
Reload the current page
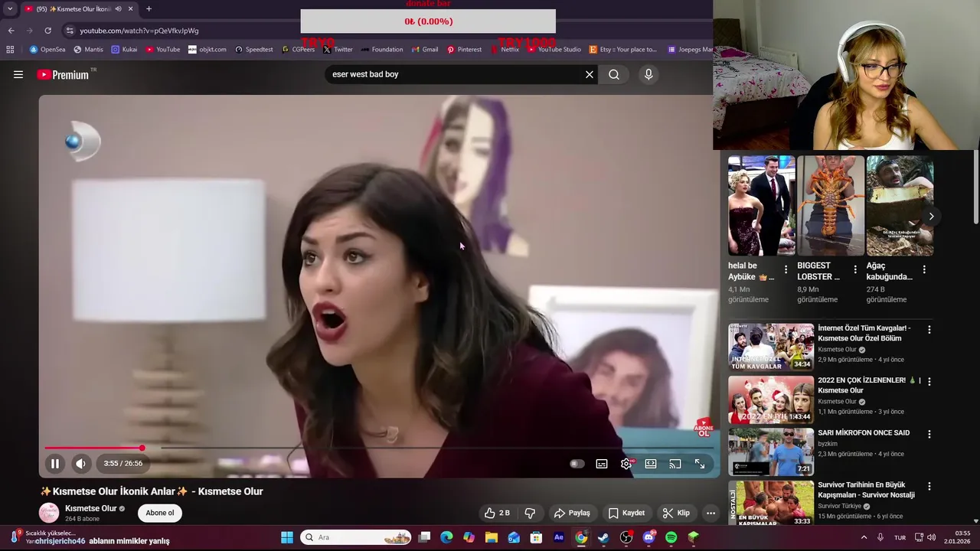(47, 31)
